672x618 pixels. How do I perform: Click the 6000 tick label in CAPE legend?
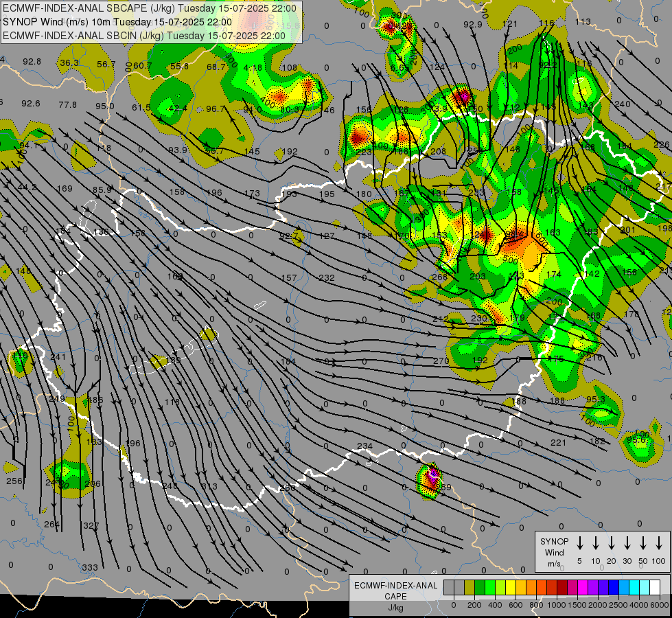[660, 605]
